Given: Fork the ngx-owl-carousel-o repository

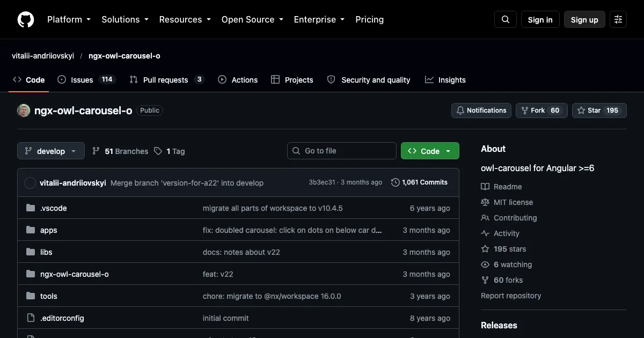Looking at the screenshot, I should pyautogui.click(x=541, y=111).
